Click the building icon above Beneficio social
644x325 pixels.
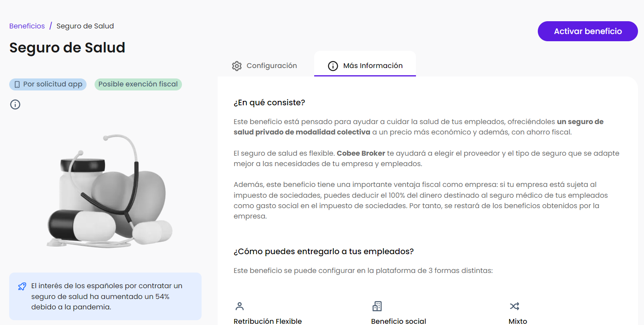(x=377, y=306)
